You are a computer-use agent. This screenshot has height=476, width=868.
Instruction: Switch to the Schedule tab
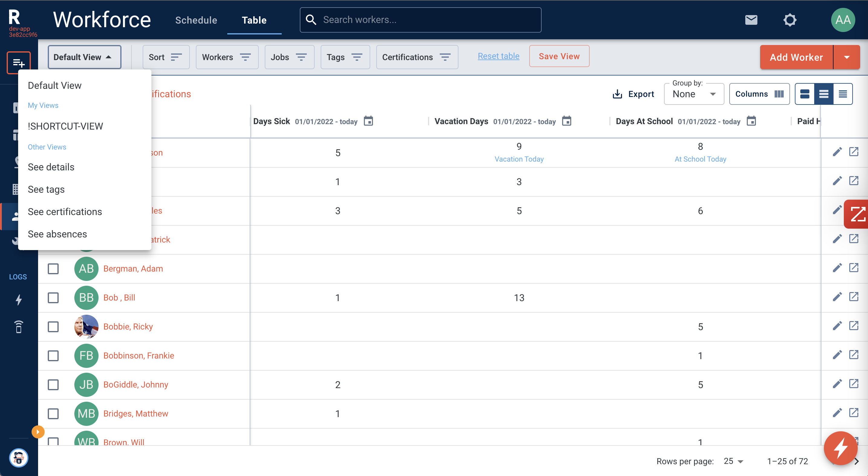[x=196, y=20]
